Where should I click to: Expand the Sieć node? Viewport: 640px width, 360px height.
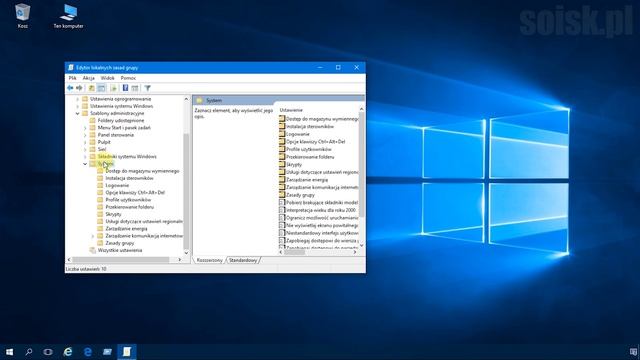coord(85,149)
